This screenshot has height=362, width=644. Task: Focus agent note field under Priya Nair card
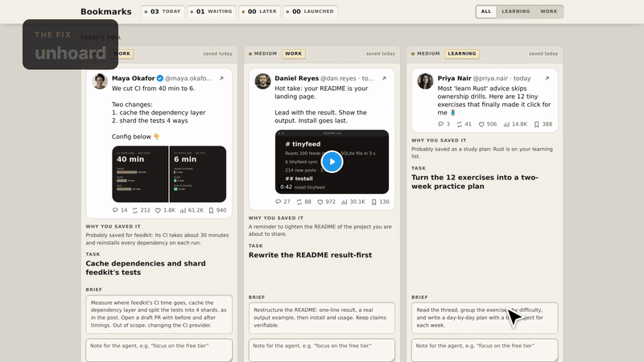[485, 350]
